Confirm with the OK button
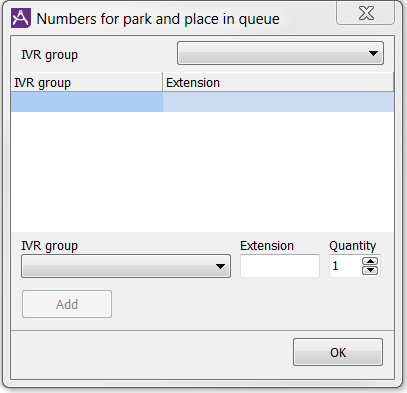 pyautogui.click(x=338, y=352)
